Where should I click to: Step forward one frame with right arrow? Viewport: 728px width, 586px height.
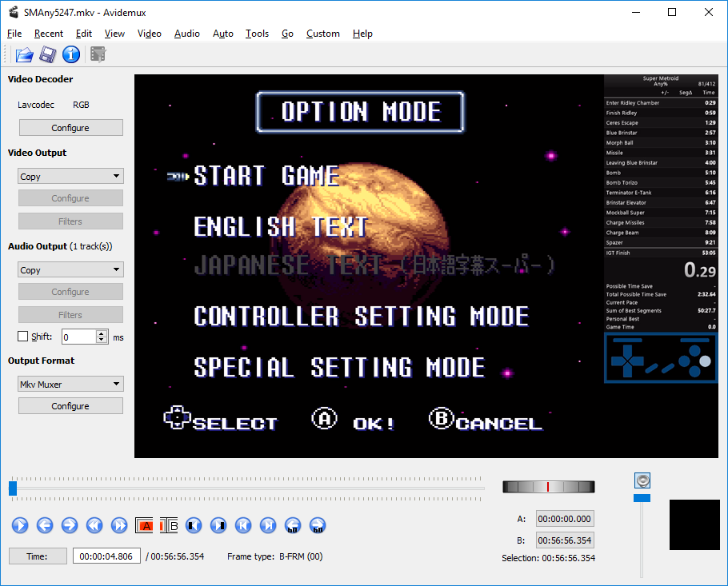70,526
